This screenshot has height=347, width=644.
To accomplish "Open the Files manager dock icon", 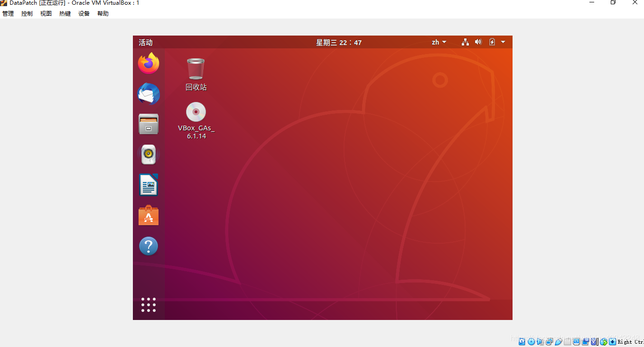I will [x=149, y=124].
